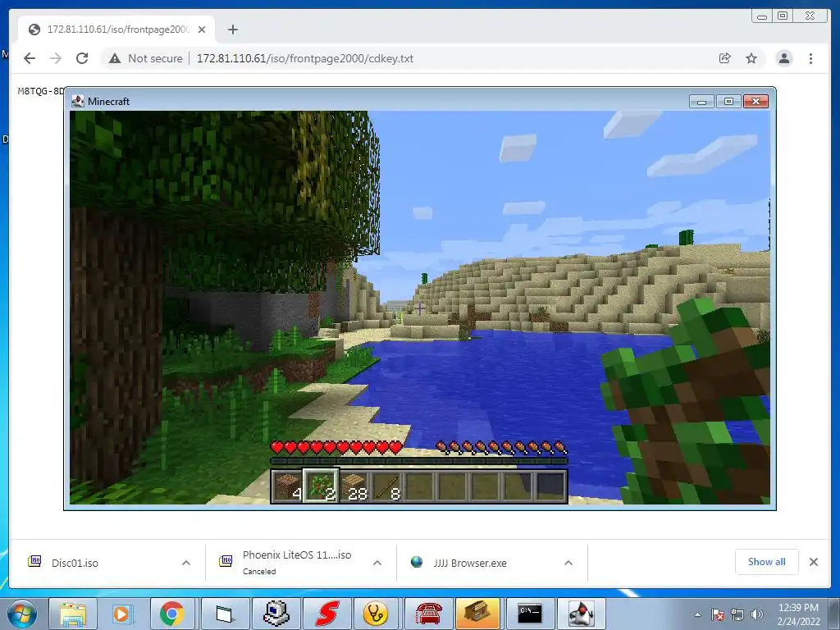Select the 172.81.110.61/iso/frontpage2000 tab
840x630 pixels.
[x=116, y=30]
